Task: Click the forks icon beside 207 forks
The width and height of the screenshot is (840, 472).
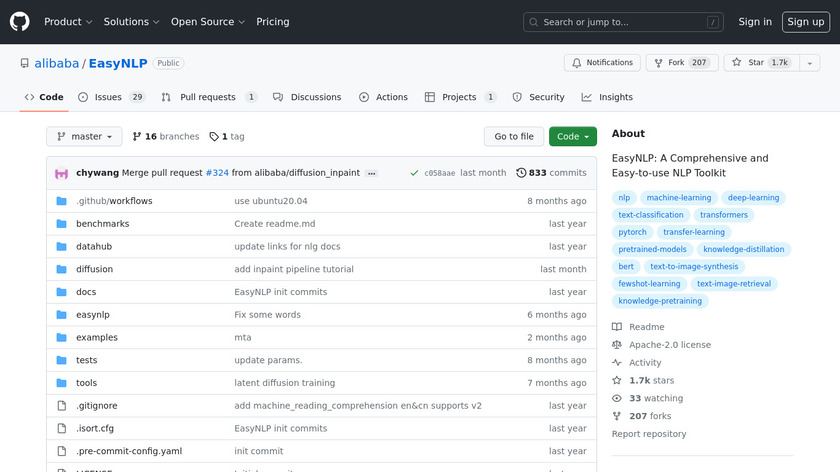Action: 617,416
